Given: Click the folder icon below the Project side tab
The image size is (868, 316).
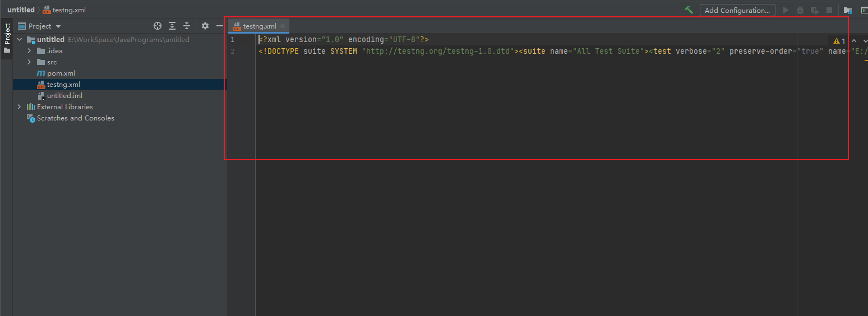Looking at the screenshot, I should pyautogui.click(x=7, y=50).
